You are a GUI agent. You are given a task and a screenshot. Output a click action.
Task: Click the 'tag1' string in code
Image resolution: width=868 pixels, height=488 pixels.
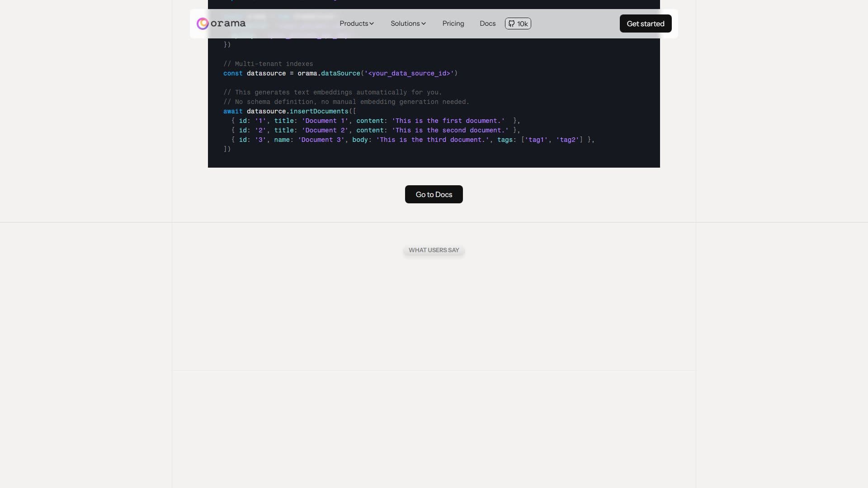(536, 140)
